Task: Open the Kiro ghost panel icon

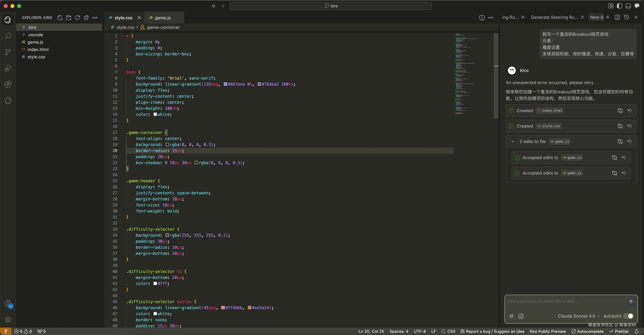Action: 8,101
